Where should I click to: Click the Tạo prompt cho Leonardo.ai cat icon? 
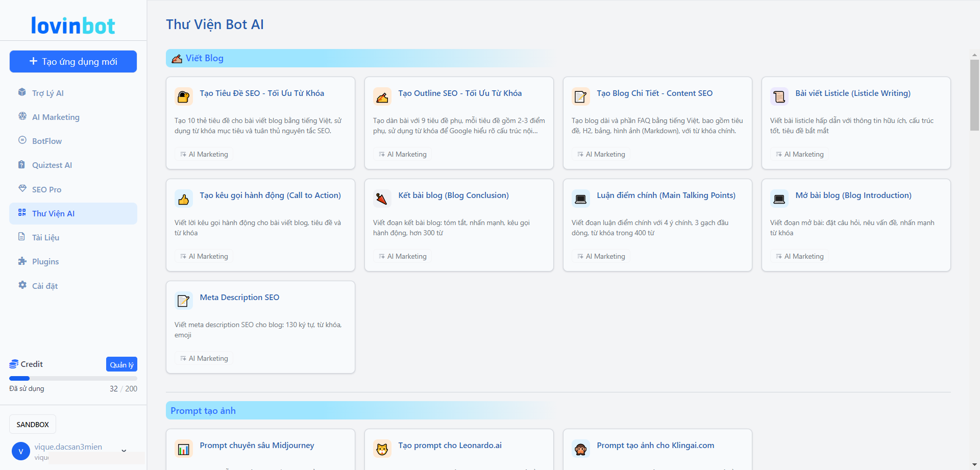(x=382, y=449)
